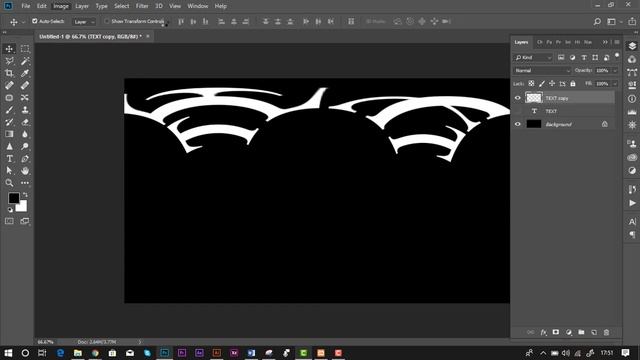Toggle lock all button
640x360 pixels.
click(573, 84)
